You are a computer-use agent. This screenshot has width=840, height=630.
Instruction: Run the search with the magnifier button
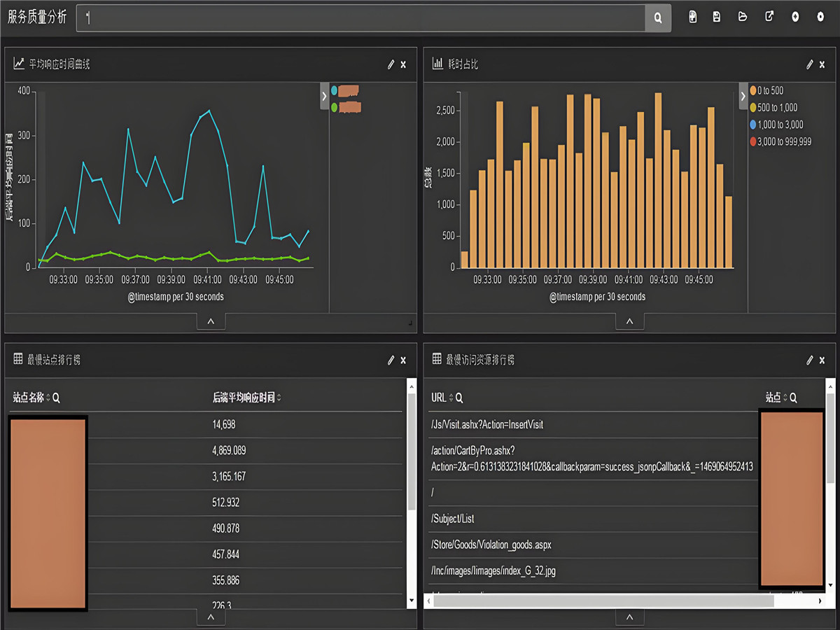(x=658, y=18)
